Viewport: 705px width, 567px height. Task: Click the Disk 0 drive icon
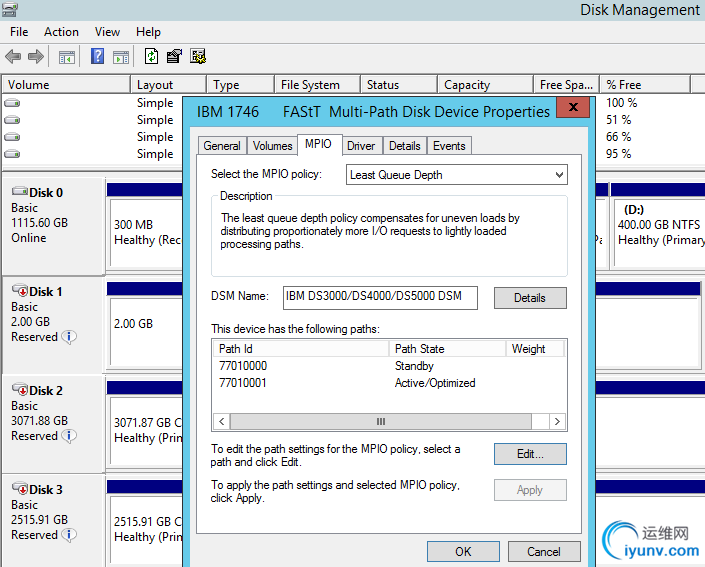pos(20,191)
